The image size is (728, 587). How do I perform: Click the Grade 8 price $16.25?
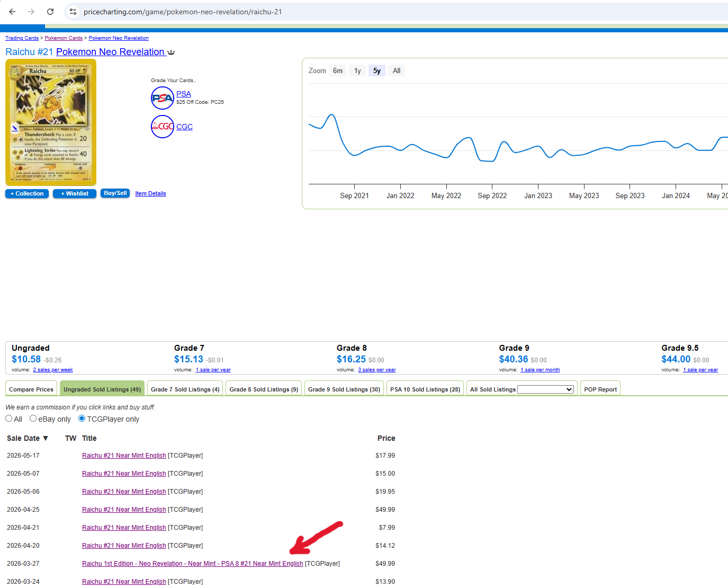click(351, 359)
